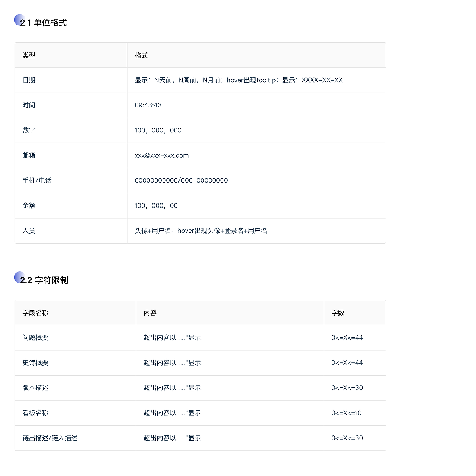Click the 0<=X<=44 limit for 史诗概要
The width and height of the screenshot is (476, 476).
point(347,363)
